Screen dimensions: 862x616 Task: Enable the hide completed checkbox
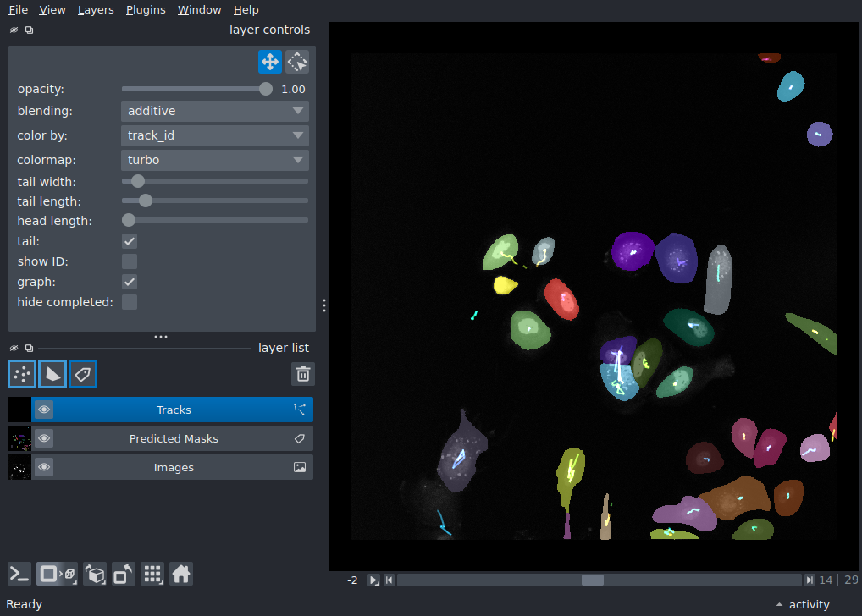coord(130,302)
